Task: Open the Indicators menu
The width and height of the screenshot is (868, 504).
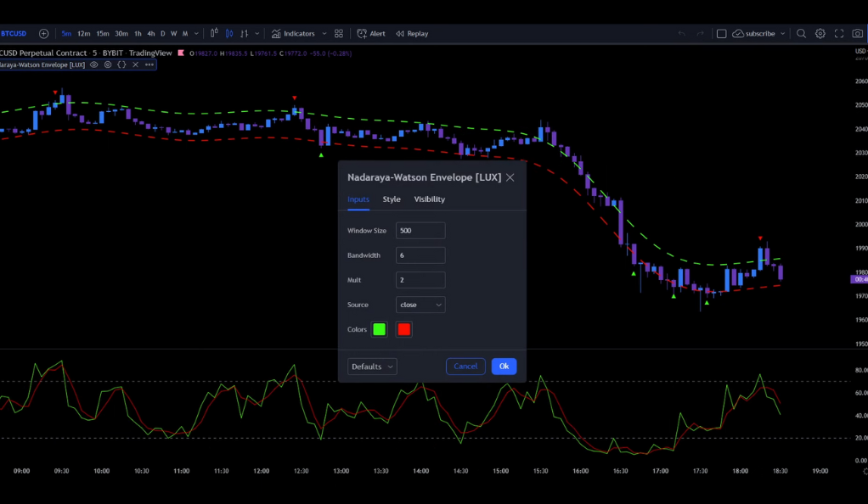Action: tap(293, 34)
